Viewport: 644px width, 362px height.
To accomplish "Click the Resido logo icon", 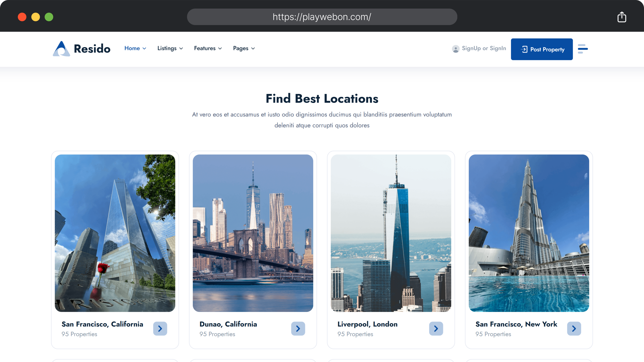I will point(62,49).
